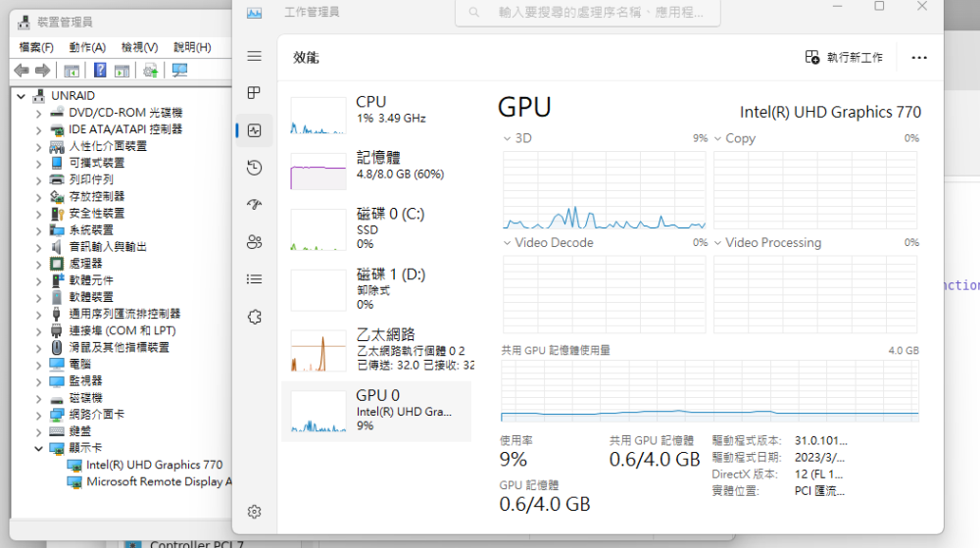
Task: Click show/hide console tree toolbar icon
Action: pos(72,71)
